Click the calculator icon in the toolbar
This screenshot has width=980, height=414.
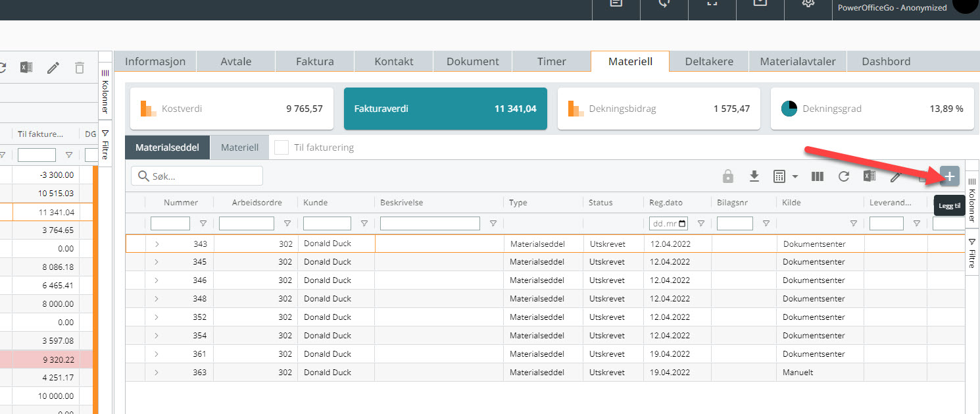pos(779,176)
